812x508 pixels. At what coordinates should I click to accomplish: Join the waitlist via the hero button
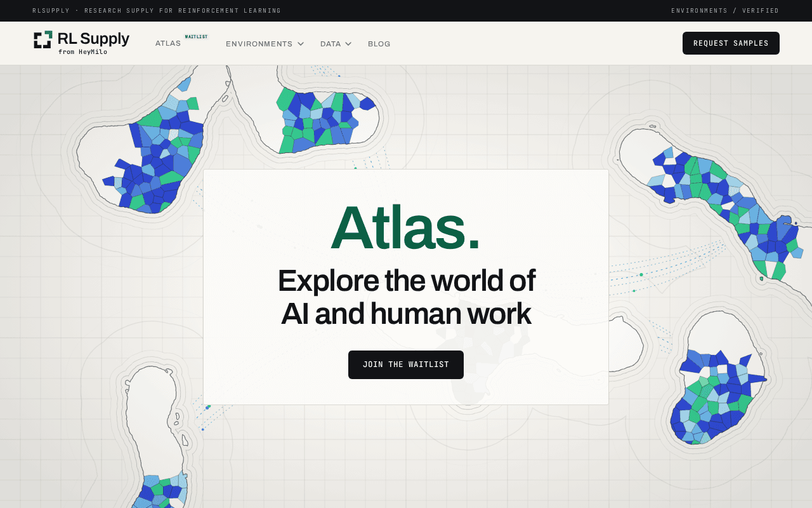point(406,364)
